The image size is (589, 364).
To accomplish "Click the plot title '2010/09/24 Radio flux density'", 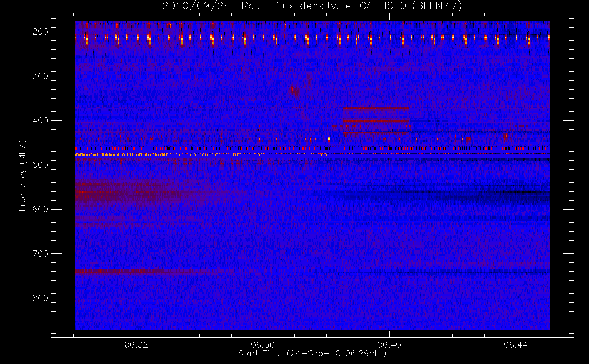I will coord(312,6).
